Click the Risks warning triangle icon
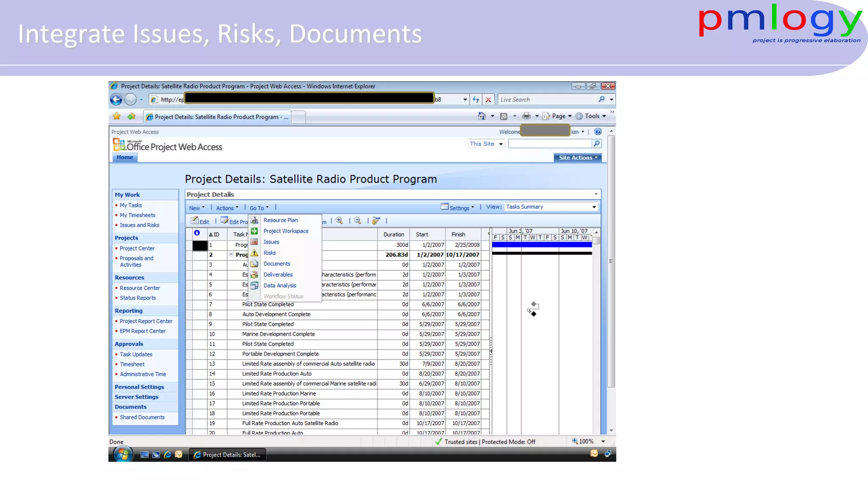The image size is (868, 488). coord(254,253)
